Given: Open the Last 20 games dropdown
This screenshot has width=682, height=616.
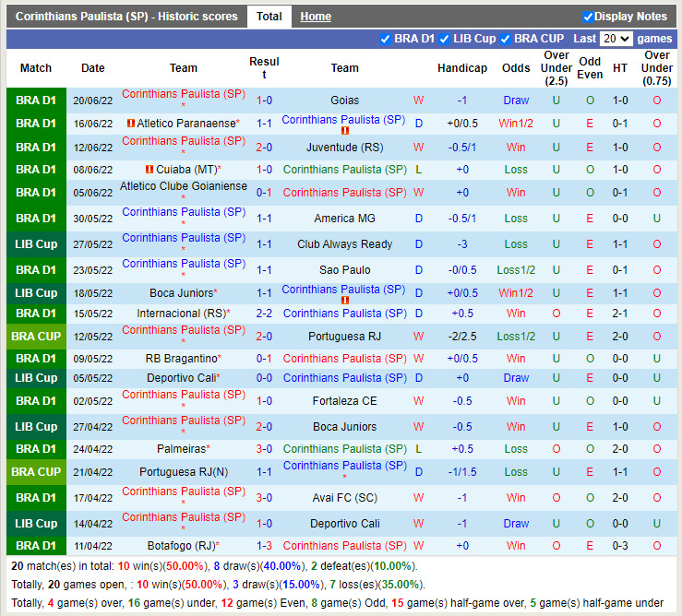Looking at the screenshot, I should point(616,39).
